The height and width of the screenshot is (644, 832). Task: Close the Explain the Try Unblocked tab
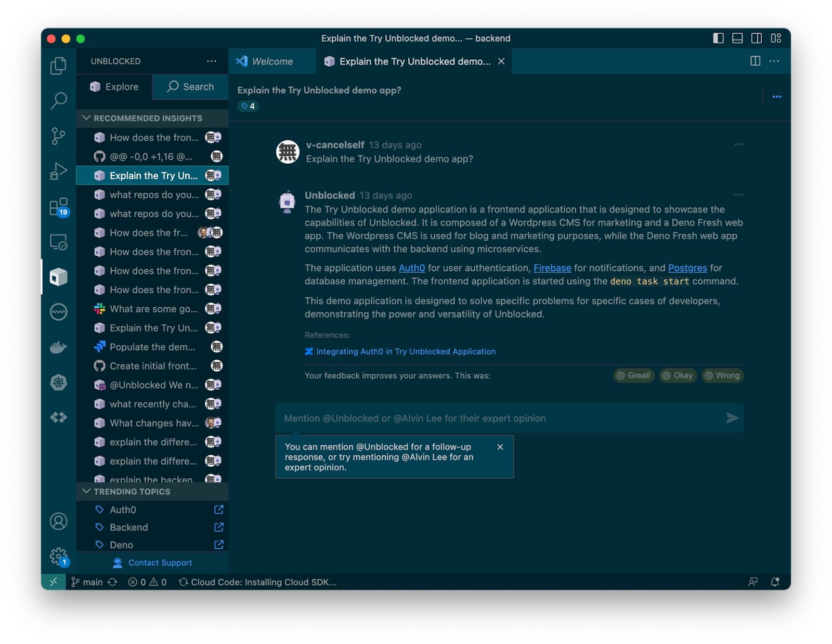coord(501,61)
